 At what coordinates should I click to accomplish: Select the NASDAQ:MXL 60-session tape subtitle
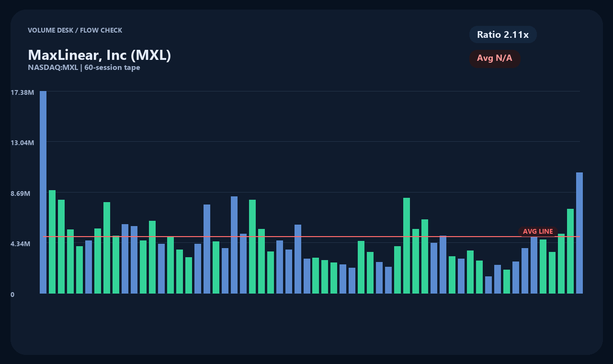click(x=84, y=68)
